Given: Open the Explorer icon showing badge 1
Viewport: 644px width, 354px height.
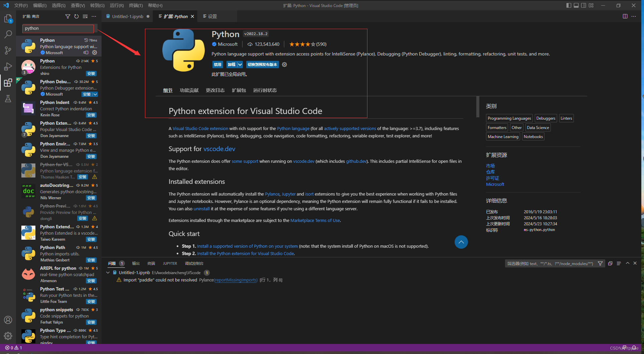Looking at the screenshot, I should click(8, 19).
